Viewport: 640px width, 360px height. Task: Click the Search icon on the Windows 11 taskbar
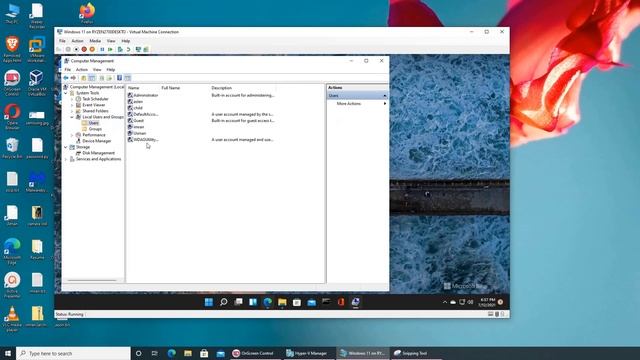point(223,302)
